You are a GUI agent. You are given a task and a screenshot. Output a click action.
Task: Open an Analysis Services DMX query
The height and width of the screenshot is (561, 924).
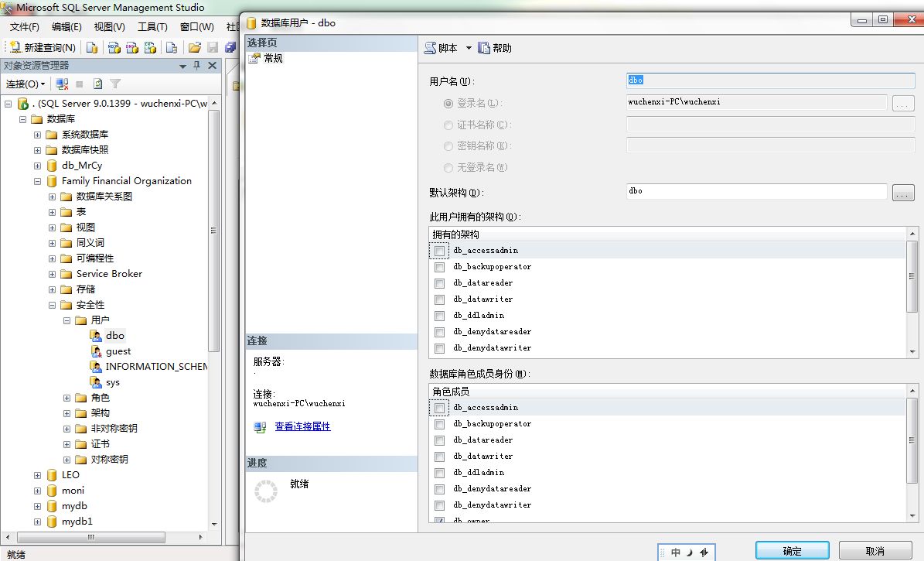pos(132,48)
